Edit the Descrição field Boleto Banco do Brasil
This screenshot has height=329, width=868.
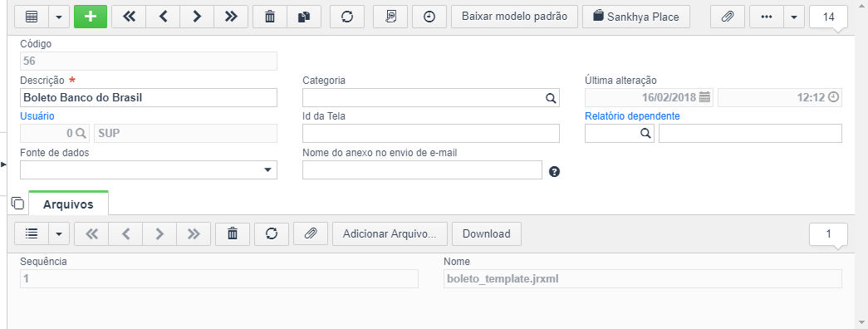(149, 97)
